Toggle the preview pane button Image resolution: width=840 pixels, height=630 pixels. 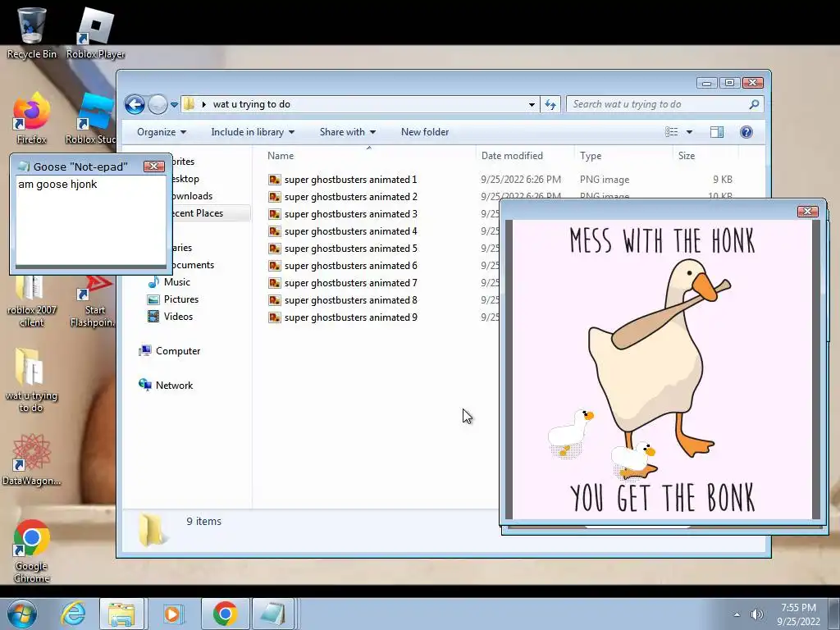717,132
